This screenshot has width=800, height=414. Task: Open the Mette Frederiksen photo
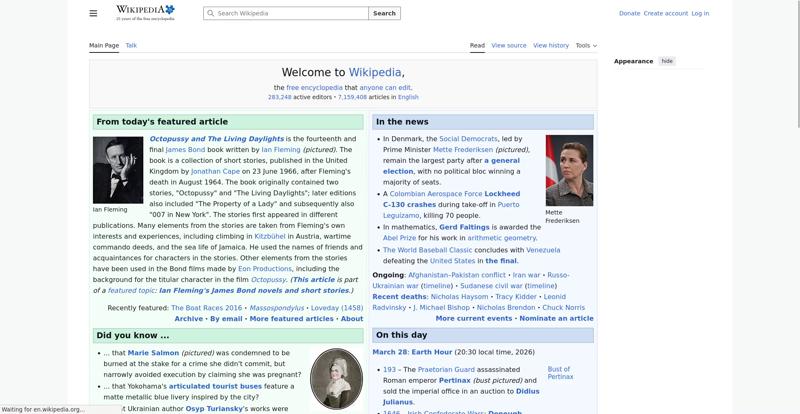pos(569,170)
